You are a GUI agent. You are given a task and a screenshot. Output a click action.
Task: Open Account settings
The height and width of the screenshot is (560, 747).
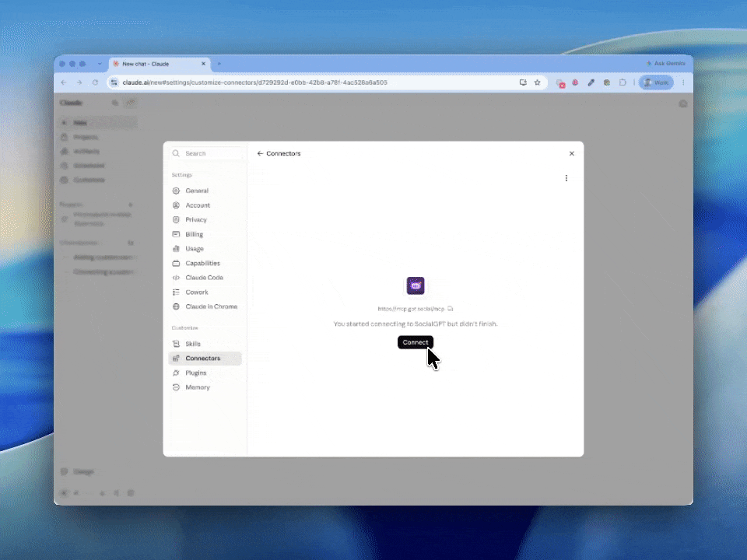pyautogui.click(x=205, y=205)
